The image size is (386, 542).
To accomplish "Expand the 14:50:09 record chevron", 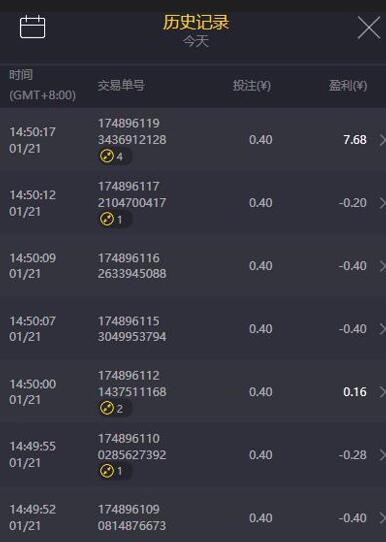I will pos(382,266).
